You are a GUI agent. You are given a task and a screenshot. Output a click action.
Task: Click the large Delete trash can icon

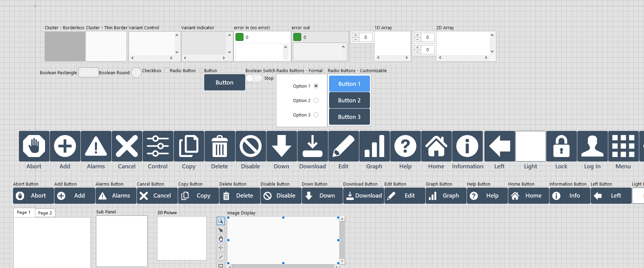tap(220, 146)
